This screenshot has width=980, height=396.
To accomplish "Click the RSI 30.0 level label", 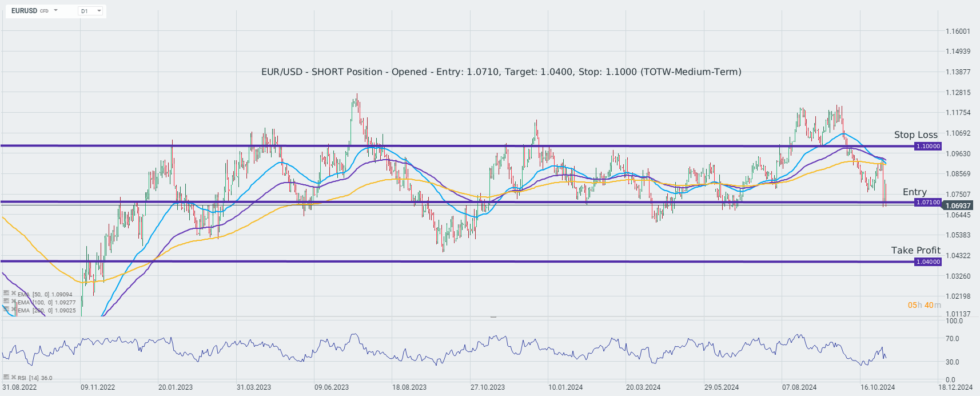I will point(952,362).
